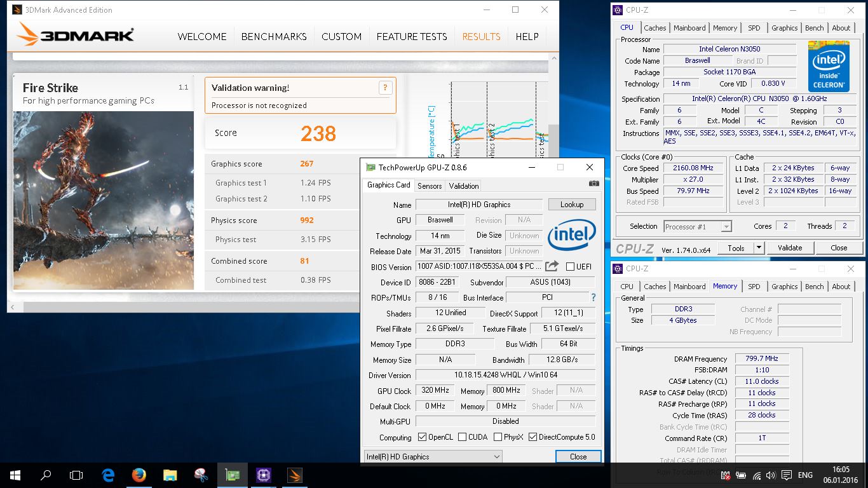
Task: Open the Windows Start menu
Action: tap(15, 475)
